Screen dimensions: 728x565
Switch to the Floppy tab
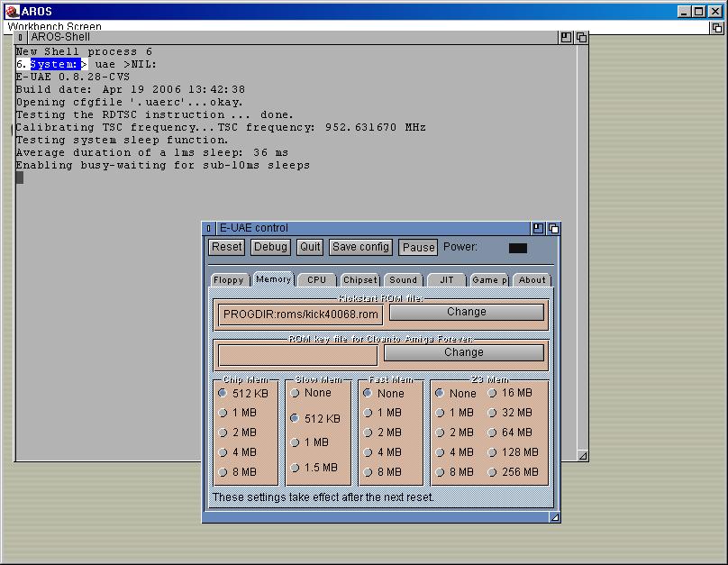tap(229, 280)
